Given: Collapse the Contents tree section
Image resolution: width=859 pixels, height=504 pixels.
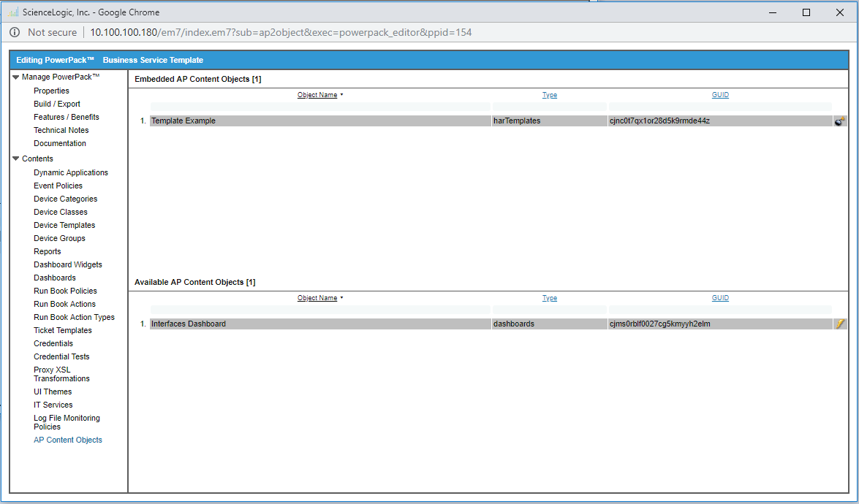Looking at the screenshot, I should (x=16, y=159).
